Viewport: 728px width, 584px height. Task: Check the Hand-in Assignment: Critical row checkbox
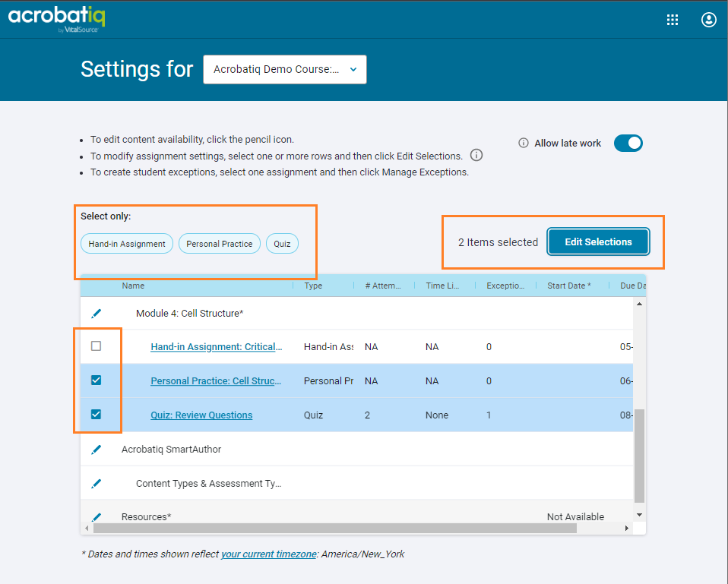(x=96, y=346)
